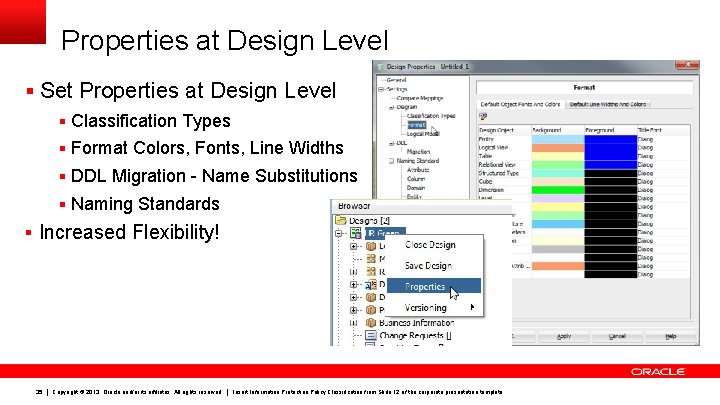720x405 pixels.
Task: Select Column under Naming Standard
Action: (416, 179)
